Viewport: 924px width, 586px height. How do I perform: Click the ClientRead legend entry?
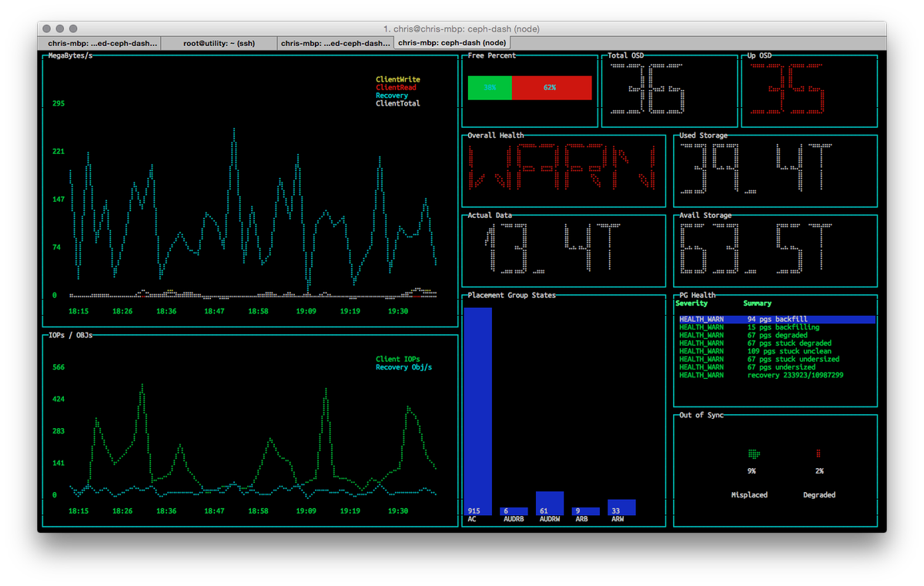tap(396, 88)
